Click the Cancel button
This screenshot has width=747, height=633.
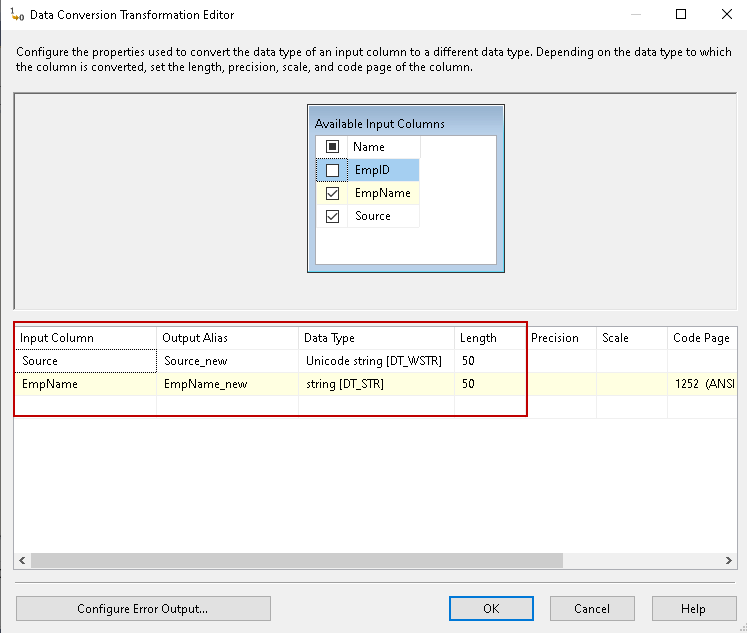point(592,608)
